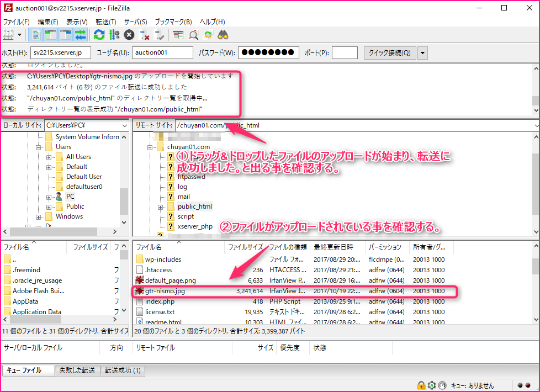Select license.txt in remote list

pos(160,312)
